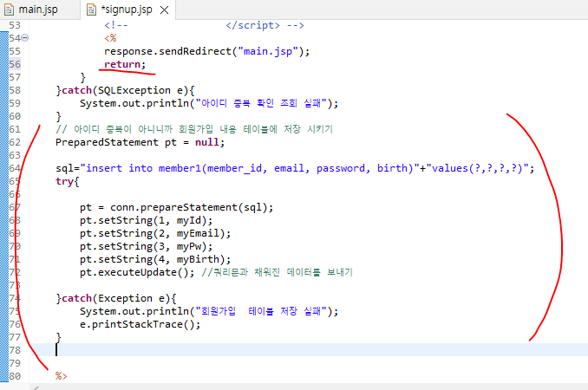The width and height of the screenshot is (588, 390).
Task: Click pt.setString(4, myBirth); line
Action: 155,259
